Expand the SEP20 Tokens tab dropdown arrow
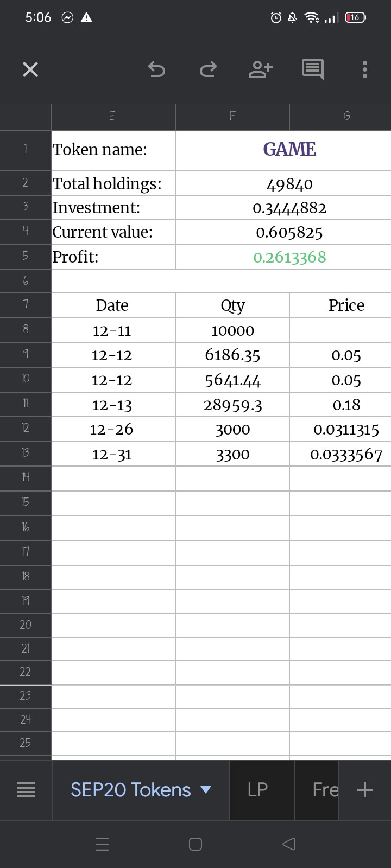The image size is (391, 868). (x=206, y=790)
